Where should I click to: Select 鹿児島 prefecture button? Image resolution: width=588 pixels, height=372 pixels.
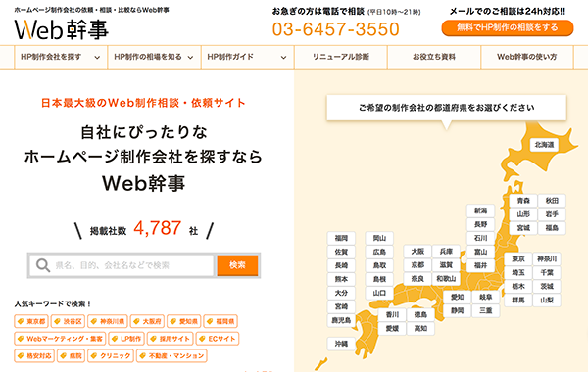click(x=341, y=320)
